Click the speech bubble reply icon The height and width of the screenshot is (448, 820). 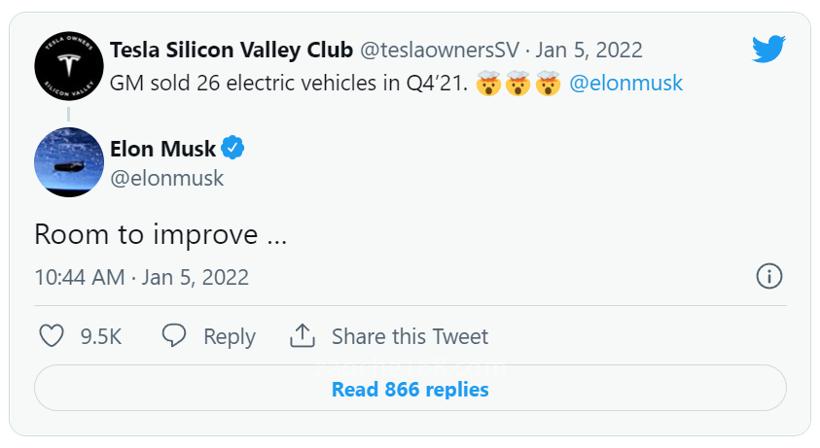click(x=174, y=336)
